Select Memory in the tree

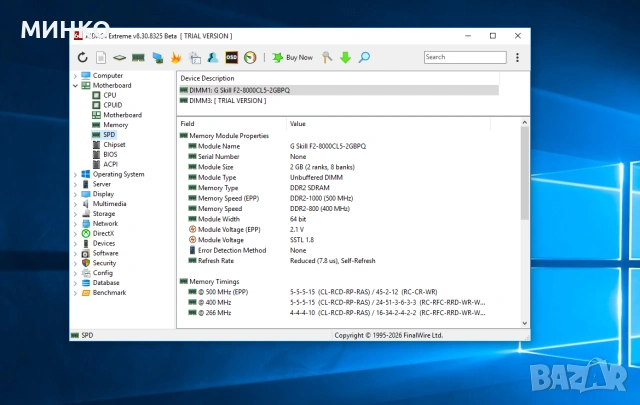pos(115,125)
